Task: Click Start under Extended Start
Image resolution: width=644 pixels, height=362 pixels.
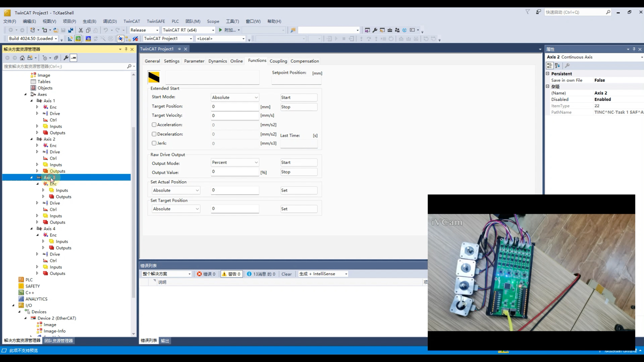Action: (x=299, y=98)
